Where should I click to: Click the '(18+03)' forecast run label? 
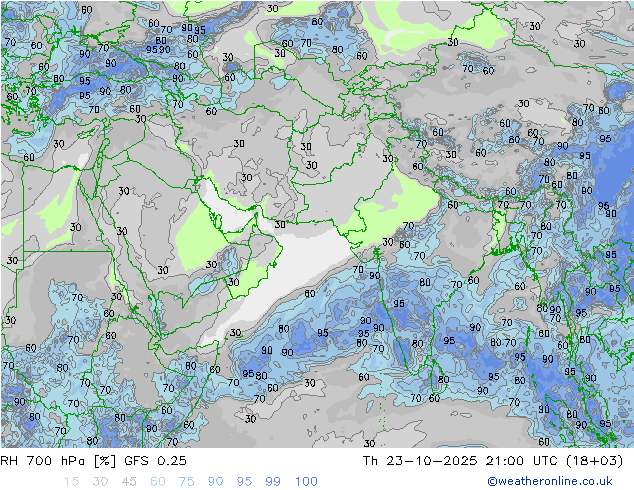594,461
